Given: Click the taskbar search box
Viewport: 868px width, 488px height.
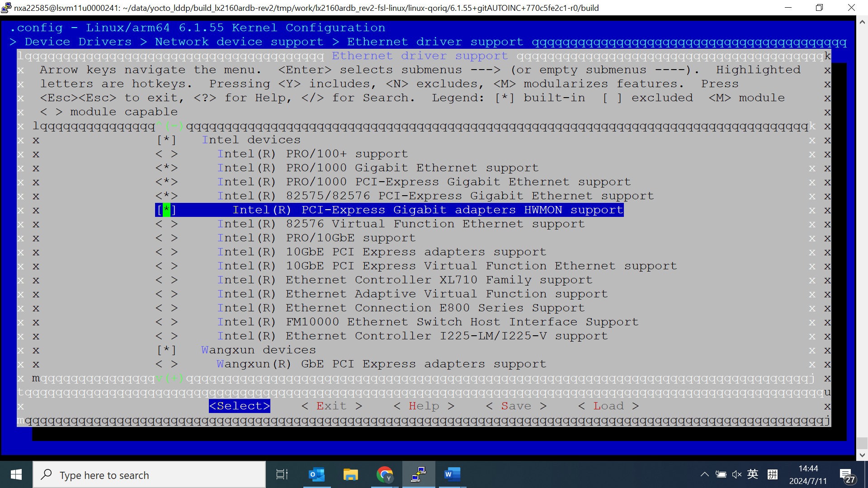Looking at the screenshot, I should 149,475.
